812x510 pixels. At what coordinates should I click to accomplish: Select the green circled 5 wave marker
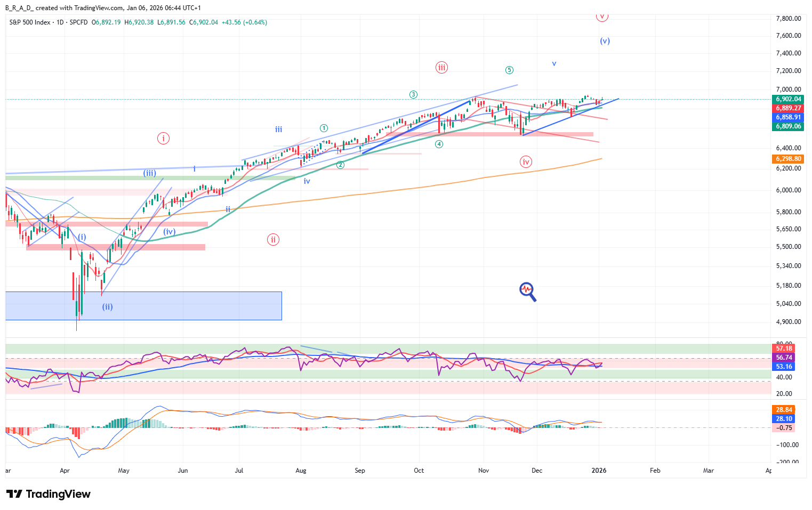pos(509,70)
